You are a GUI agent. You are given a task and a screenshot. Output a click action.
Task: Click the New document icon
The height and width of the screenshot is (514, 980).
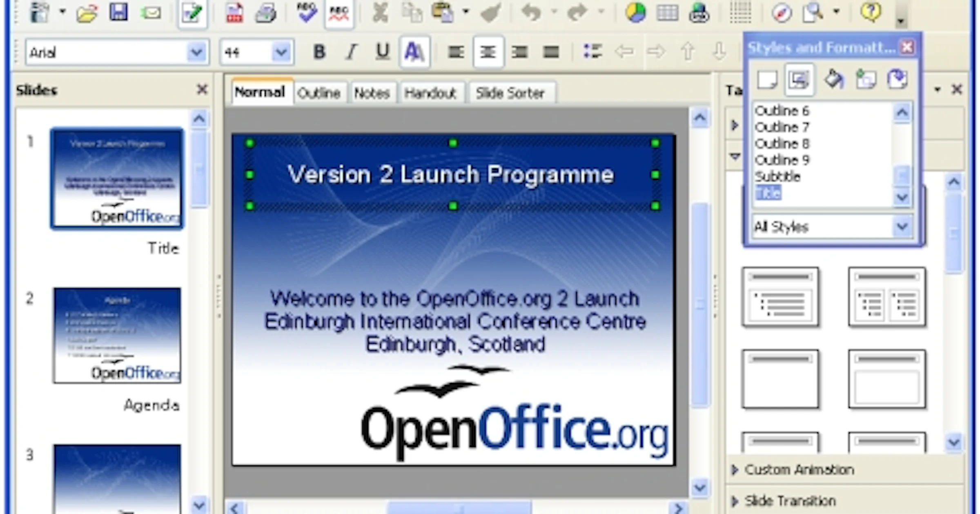coord(39,12)
